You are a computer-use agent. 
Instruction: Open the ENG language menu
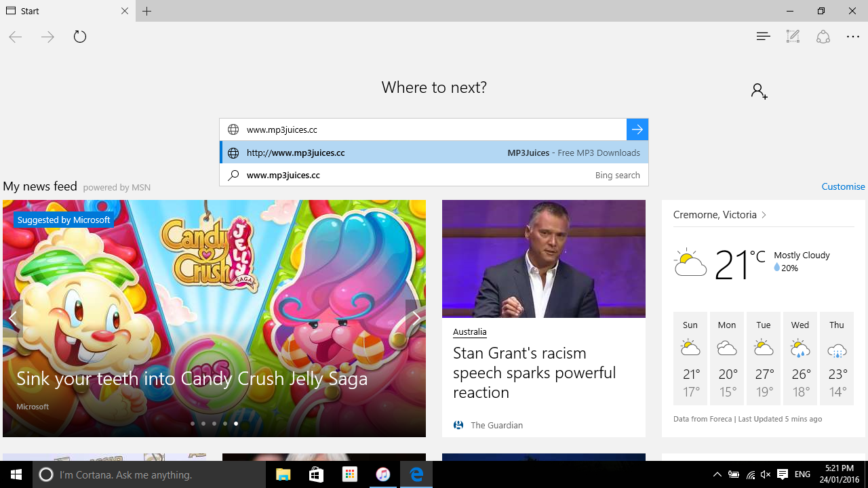(802, 474)
